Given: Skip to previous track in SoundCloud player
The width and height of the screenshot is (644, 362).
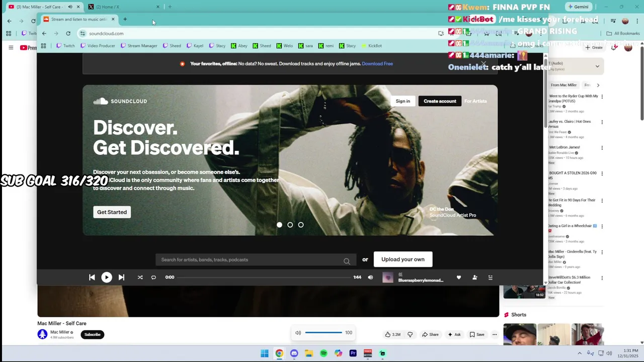Looking at the screenshot, I should pos(92,277).
